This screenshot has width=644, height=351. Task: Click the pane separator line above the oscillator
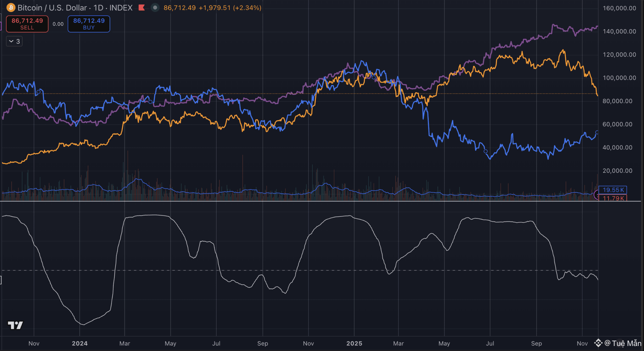314,201
